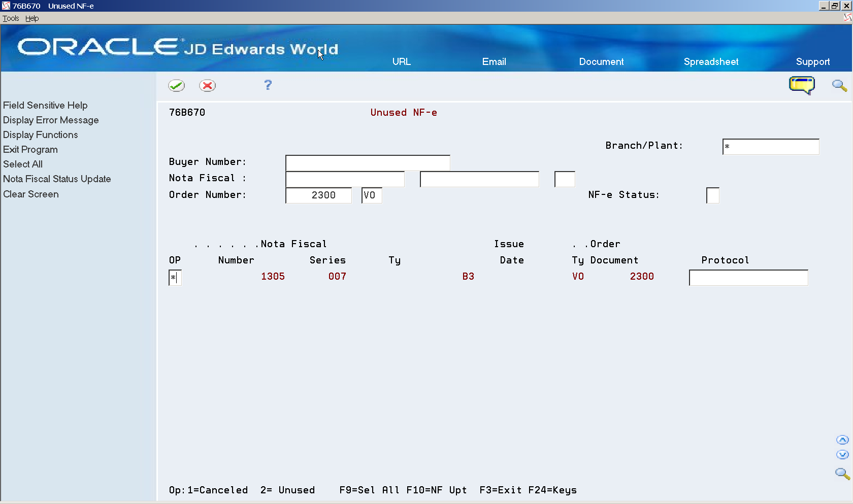Open the Support link in the banner
Screen dimensions: 853x504
813,61
